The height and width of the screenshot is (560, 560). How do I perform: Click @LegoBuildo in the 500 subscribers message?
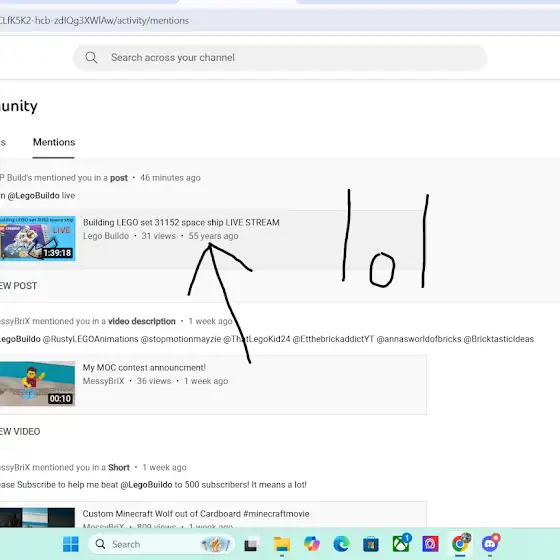146,485
